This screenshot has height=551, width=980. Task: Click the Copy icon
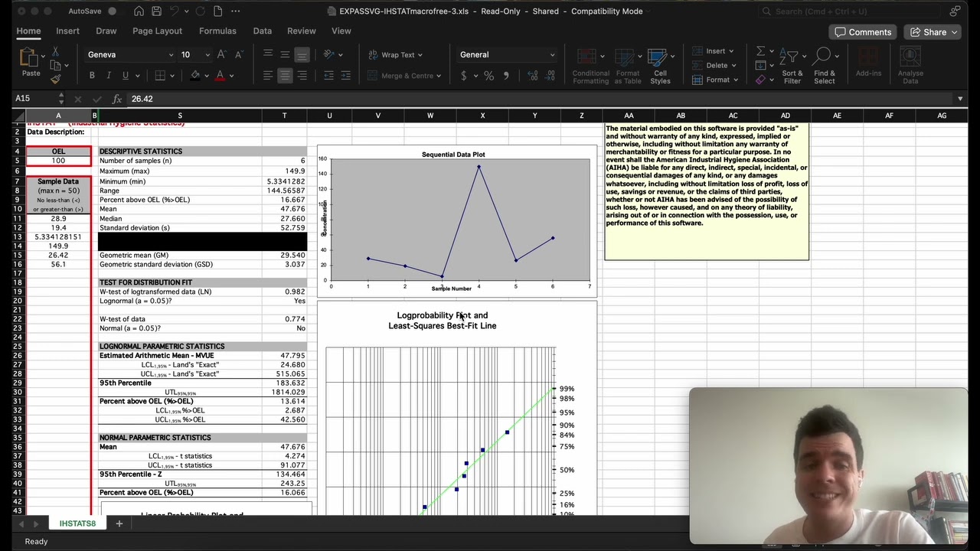click(55, 65)
